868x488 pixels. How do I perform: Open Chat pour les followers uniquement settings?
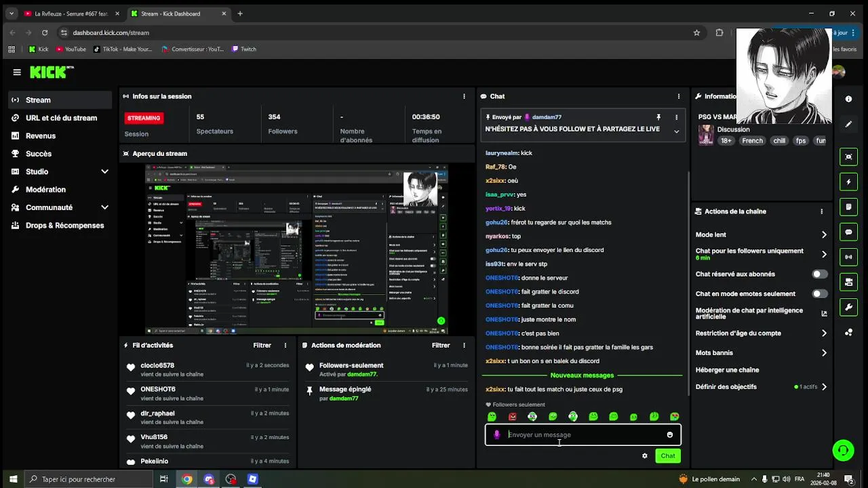(824, 255)
